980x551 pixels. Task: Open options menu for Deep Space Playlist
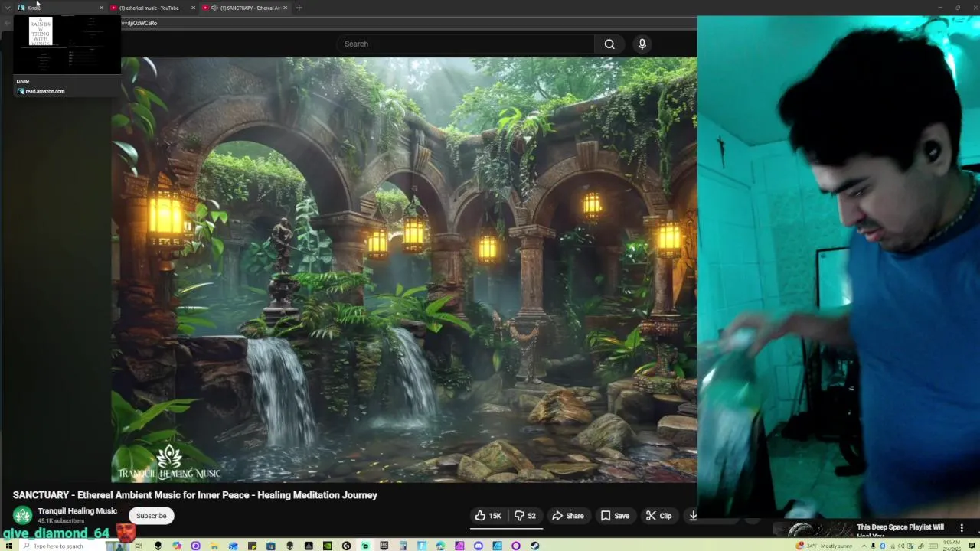click(x=962, y=527)
